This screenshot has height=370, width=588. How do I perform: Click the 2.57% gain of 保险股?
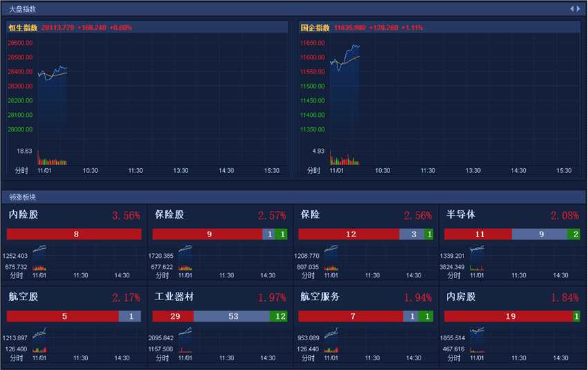coord(272,216)
